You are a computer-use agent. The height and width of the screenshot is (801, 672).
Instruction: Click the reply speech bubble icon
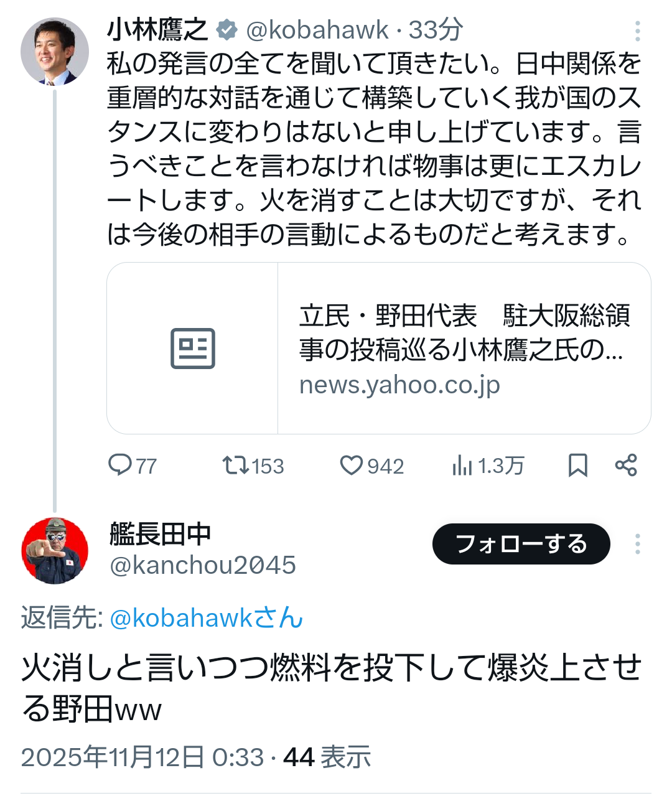(x=119, y=465)
